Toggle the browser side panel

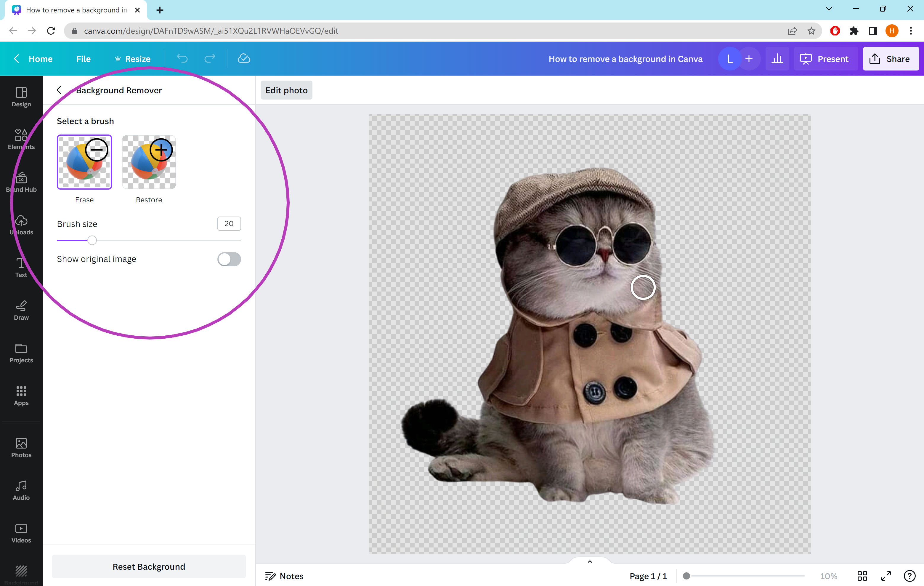pyautogui.click(x=873, y=31)
